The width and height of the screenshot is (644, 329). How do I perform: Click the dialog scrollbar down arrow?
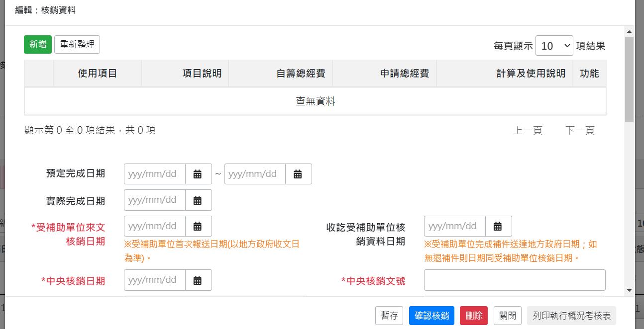(x=629, y=290)
